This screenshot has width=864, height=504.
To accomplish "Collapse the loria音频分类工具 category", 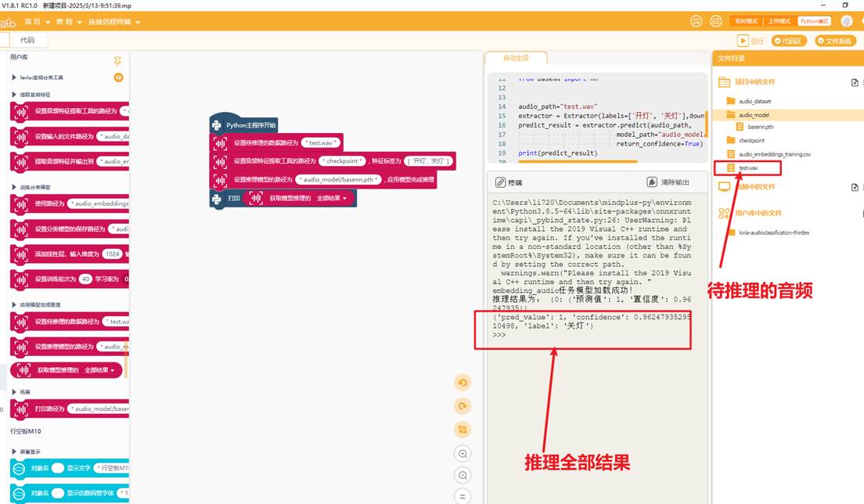I will [14, 77].
